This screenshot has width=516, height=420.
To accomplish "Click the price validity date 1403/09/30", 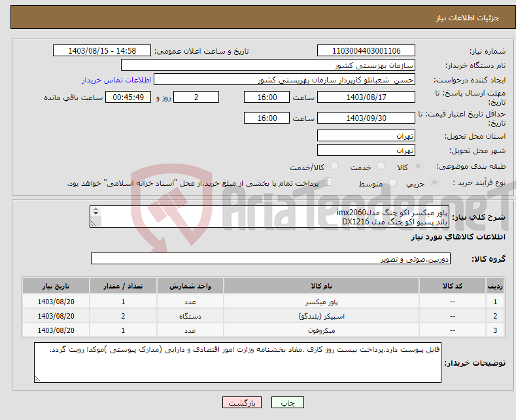I will click(366, 118).
